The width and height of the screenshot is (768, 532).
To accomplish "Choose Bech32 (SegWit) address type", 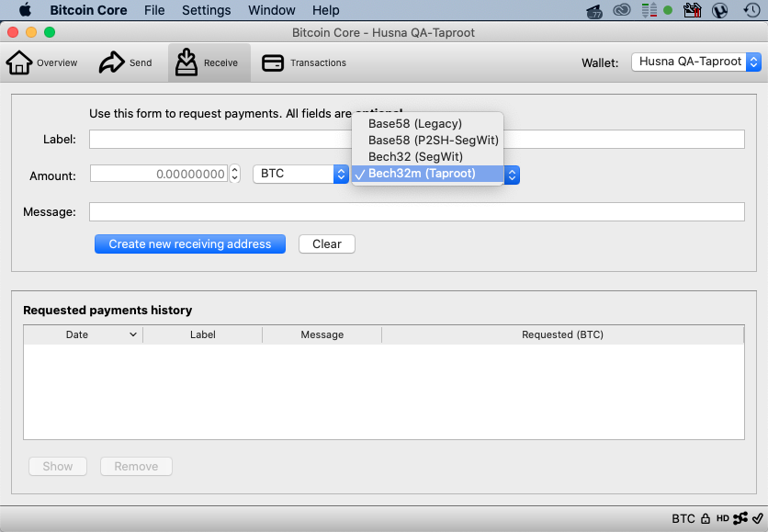I will [x=427, y=157].
